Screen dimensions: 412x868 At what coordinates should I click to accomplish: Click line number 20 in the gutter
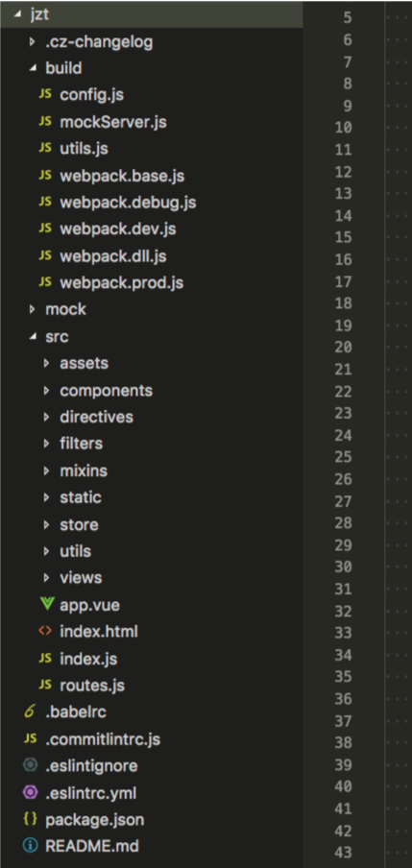(x=344, y=347)
